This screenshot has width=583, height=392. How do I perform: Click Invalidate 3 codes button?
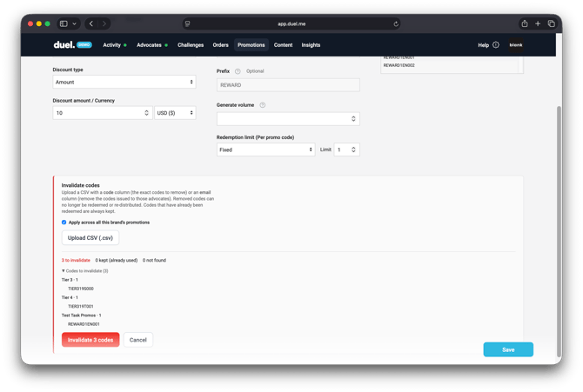[x=90, y=340]
